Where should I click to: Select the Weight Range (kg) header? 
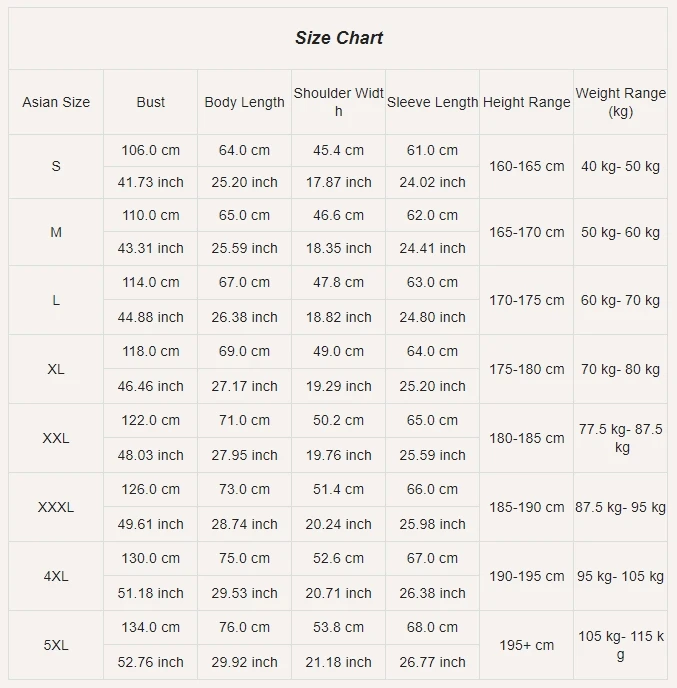620,102
